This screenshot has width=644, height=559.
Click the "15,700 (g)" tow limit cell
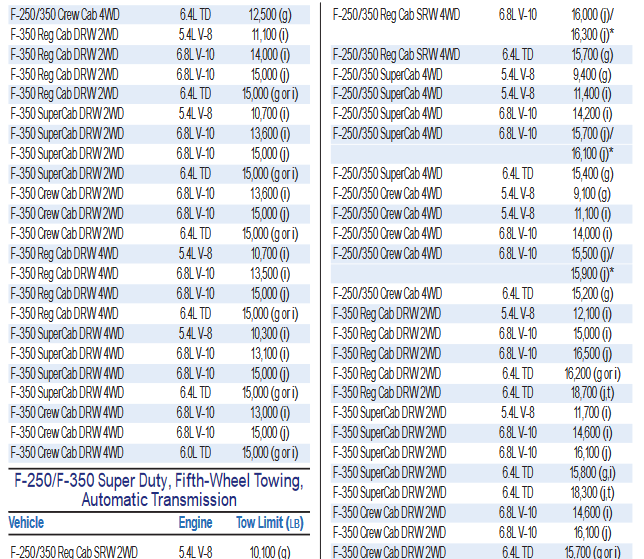click(592, 55)
